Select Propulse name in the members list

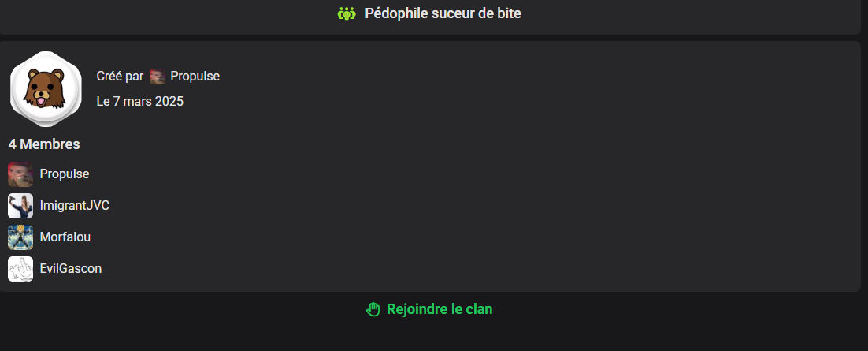65,174
